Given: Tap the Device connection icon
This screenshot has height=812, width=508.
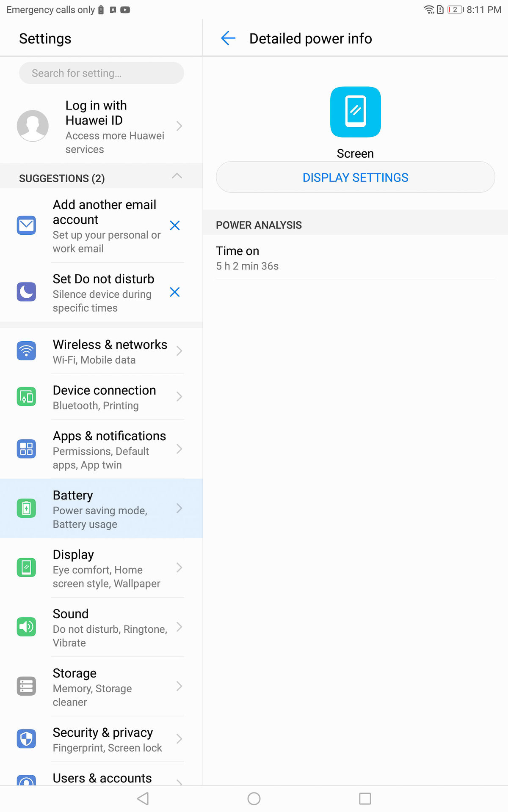Looking at the screenshot, I should point(26,397).
